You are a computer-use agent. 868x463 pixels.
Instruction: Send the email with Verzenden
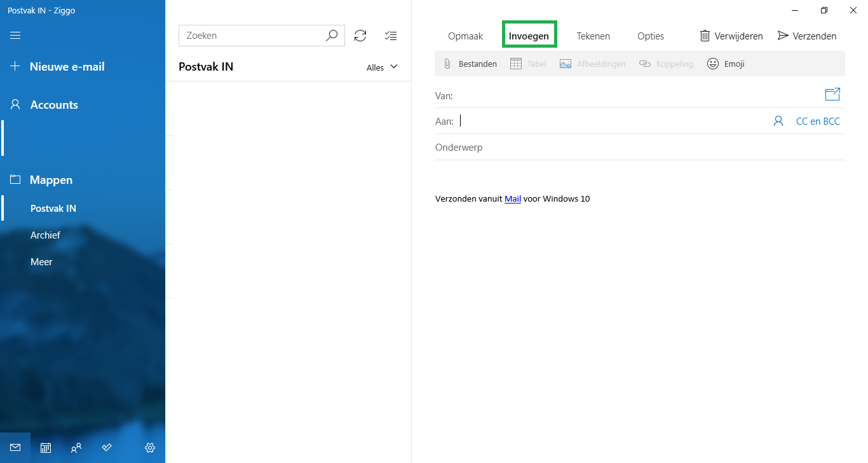click(x=807, y=36)
